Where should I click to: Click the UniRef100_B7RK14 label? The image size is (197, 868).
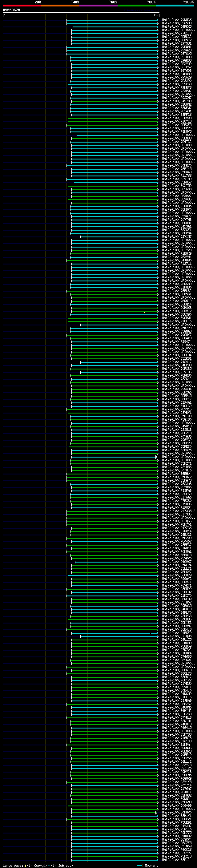click(x=177, y=531)
